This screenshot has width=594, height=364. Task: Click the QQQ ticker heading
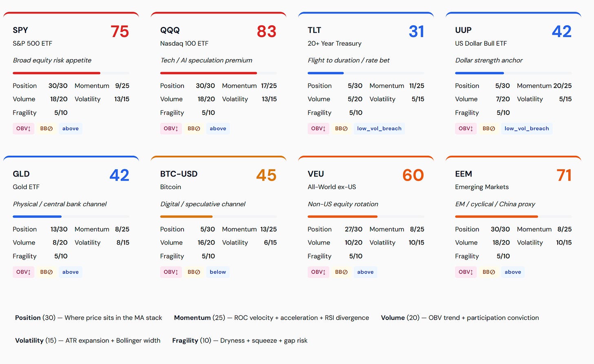(170, 30)
